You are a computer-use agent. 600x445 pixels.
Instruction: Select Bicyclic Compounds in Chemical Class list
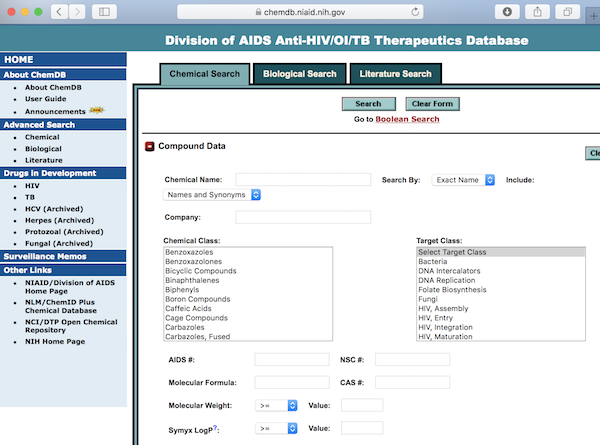point(248,271)
